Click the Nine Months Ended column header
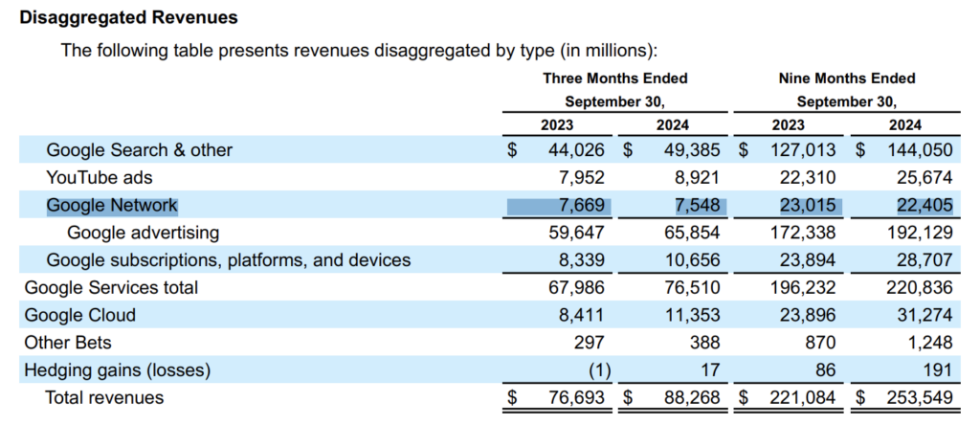The height and width of the screenshot is (425, 980). (847, 78)
